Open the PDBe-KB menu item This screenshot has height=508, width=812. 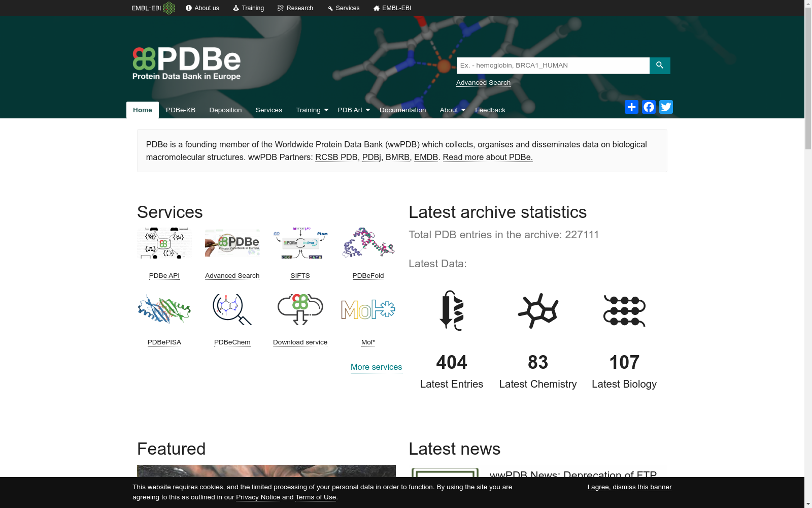(181, 110)
